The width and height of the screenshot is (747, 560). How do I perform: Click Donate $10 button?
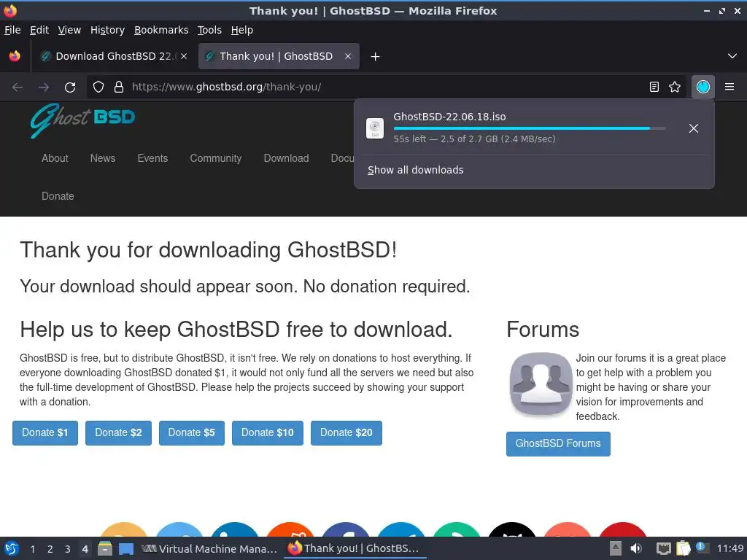pos(268,433)
